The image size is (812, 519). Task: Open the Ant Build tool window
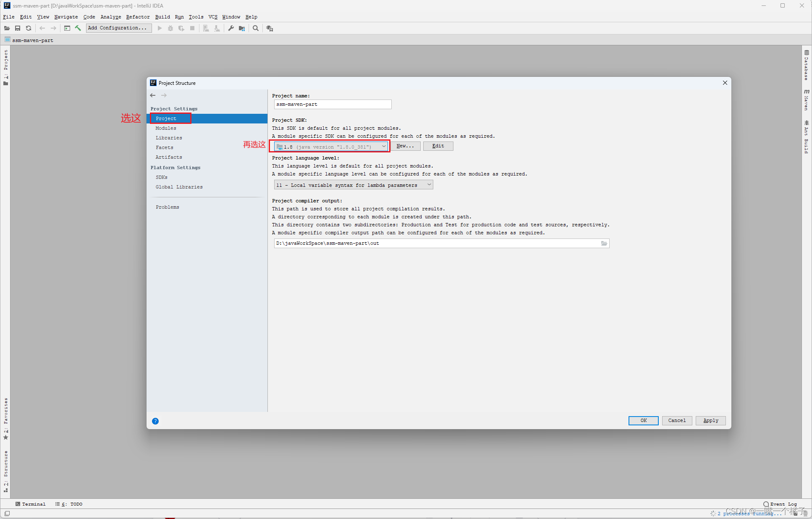pyautogui.click(x=807, y=136)
